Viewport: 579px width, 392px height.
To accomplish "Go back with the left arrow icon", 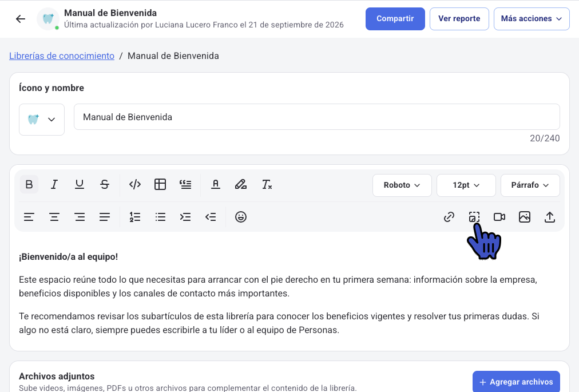I will 21,19.
